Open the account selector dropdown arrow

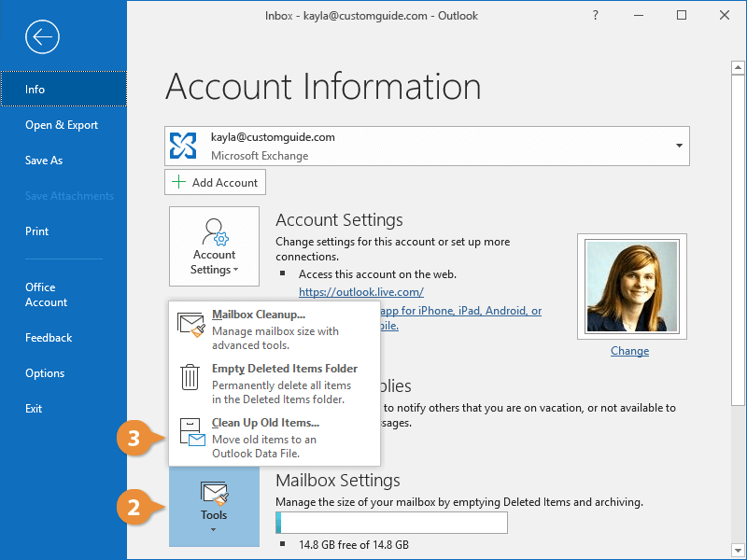click(680, 146)
